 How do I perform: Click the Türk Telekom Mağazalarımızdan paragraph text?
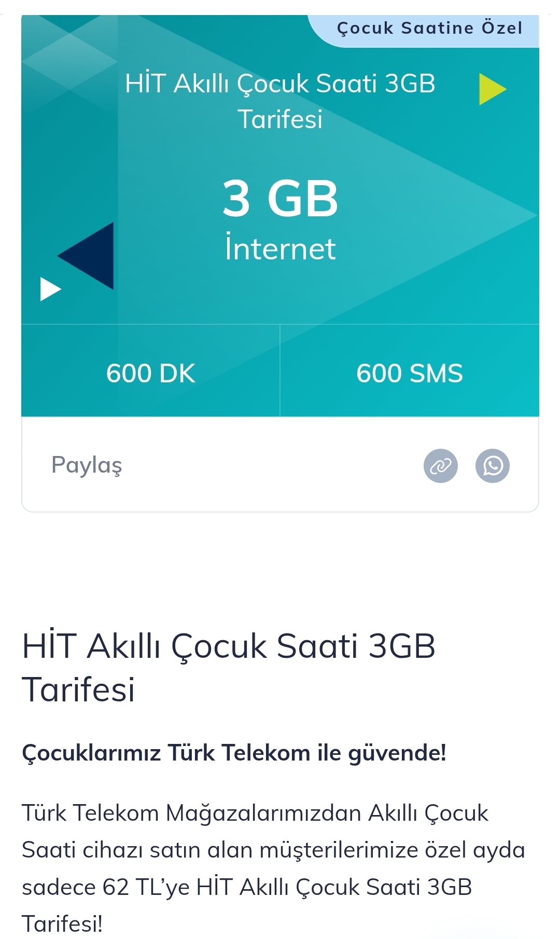pos(273,868)
